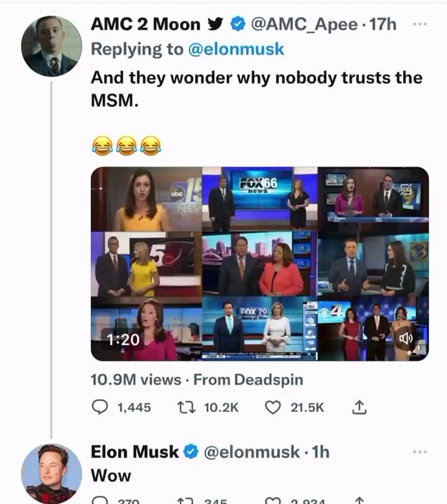The width and height of the screenshot is (447, 504).
Task: Like Elon Musk's "Wow" reply
Action: [x=273, y=500]
